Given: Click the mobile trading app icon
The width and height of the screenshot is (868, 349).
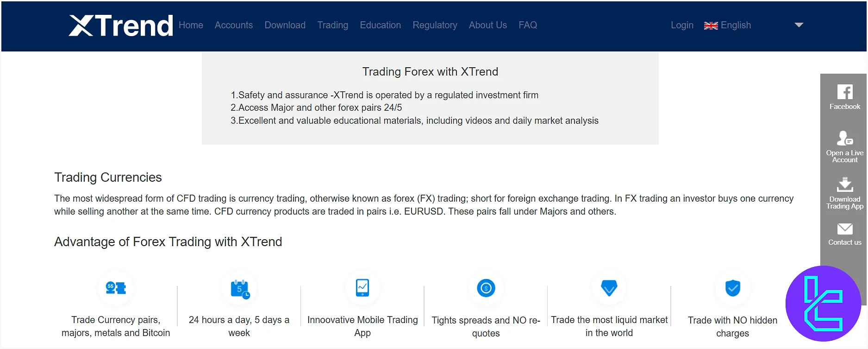Looking at the screenshot, I should click(362, 287).
